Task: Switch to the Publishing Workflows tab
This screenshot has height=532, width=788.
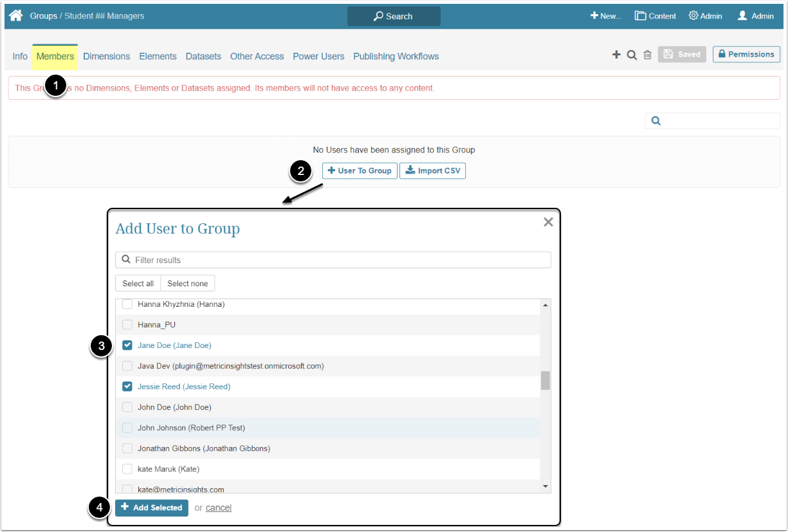Action: click(396, 57)
